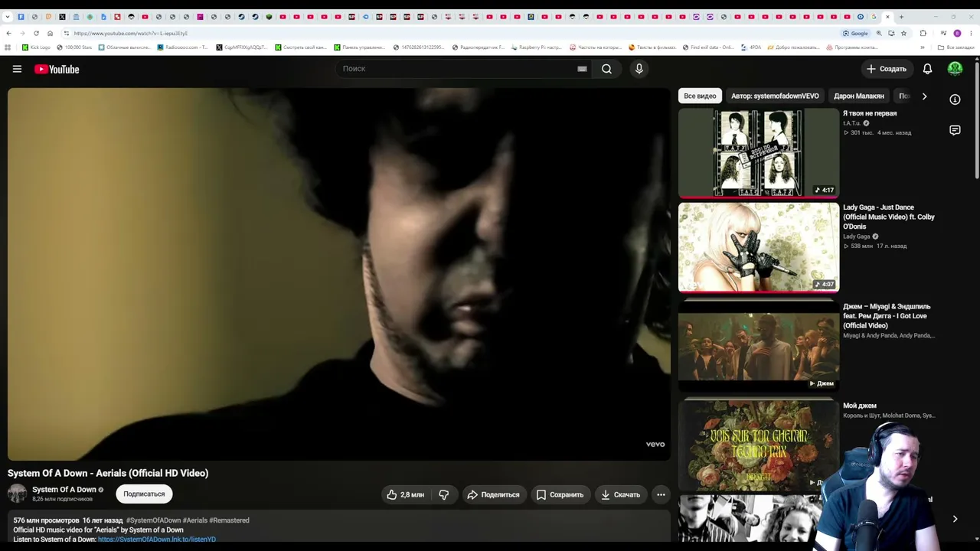Open more actions three-dot menu under video
Image resolution: width=980 pixels, height=551 pixels.
661,494
